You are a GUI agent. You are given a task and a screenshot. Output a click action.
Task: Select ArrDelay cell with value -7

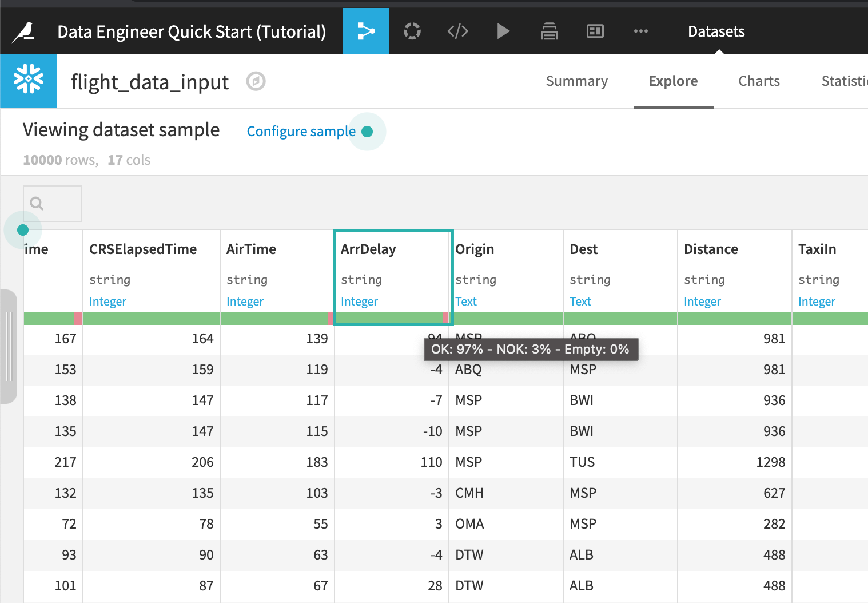tap(392, 400)
